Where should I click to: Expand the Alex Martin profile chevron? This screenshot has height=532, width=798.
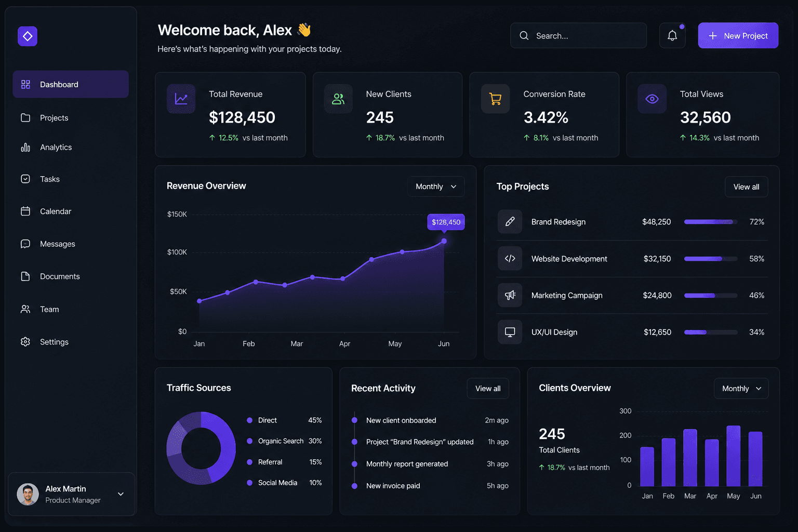click(121, 494)
